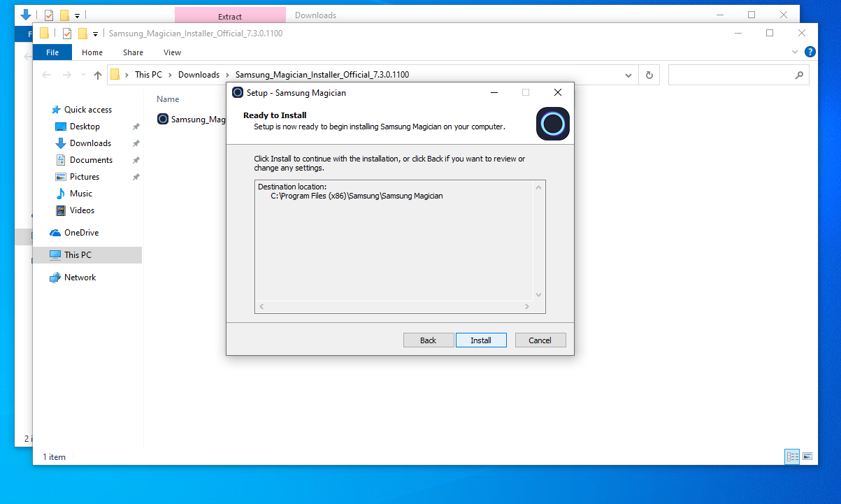The width and height of the screenshot is (841, 504).
Task: Click Install in Samsung Magician setup
Action: click(481, 340)
